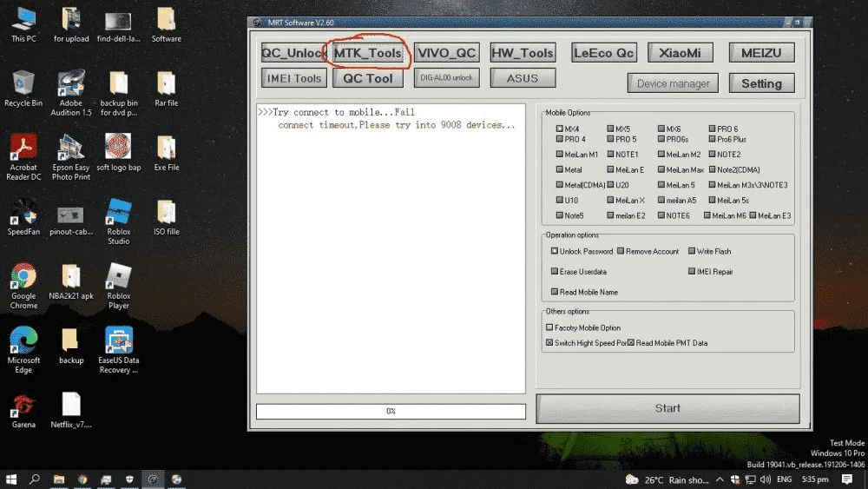Click the volume icon in system tray
The height and width of the screenshot is (489, 868).
[x=766, y=479]
